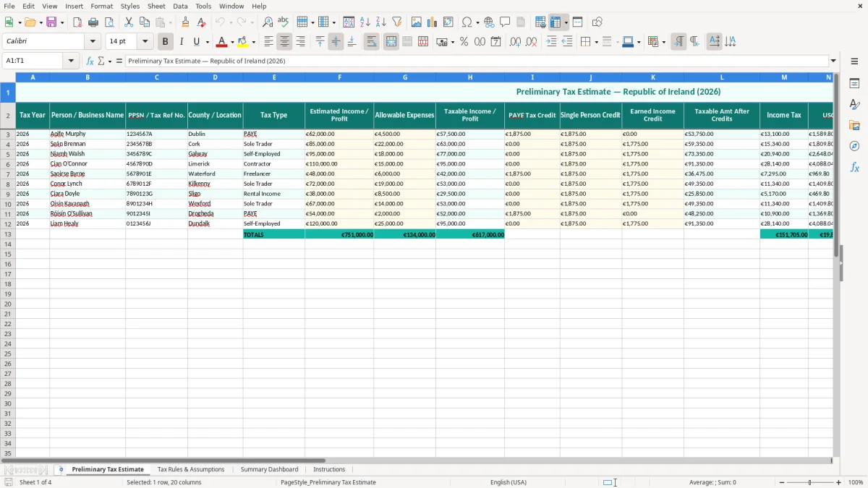Open Find & Replace from the toolbar
The width and height of the screenshot is (868, 488).
[268, 22]
